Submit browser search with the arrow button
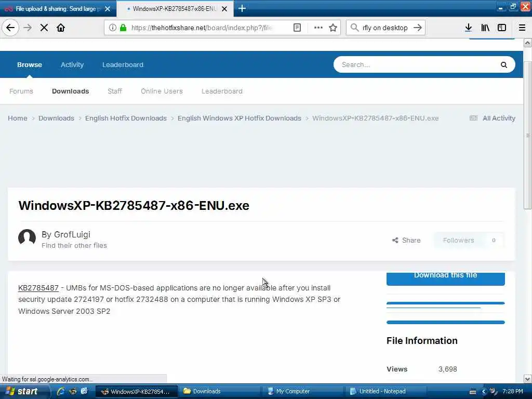The image size is (532, 399). point(418,28)
